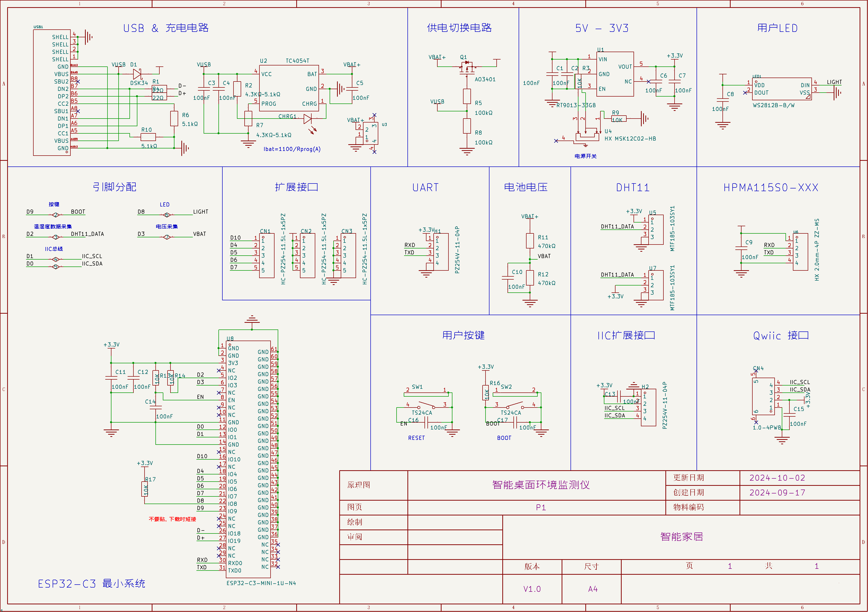Viewport: 868px width, 612px height.
Task: Click resistor R7 4.3KΩ~5.1kΩ symbol
Action: [x=248, y=119]
